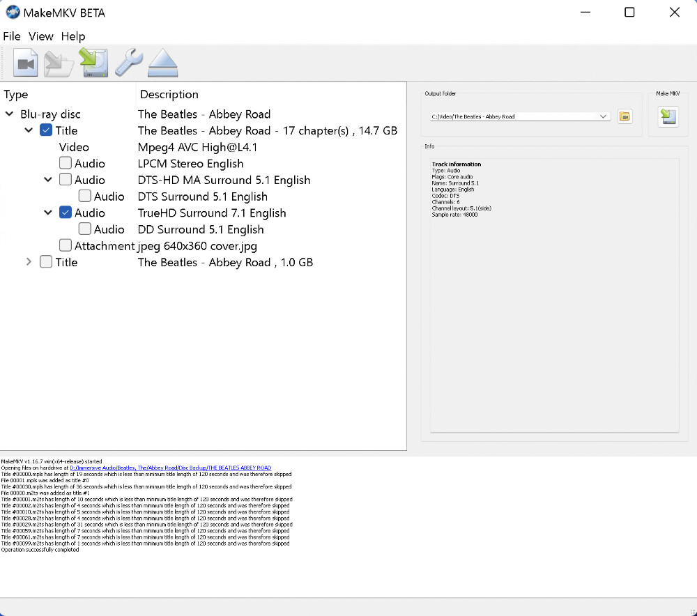Viewport: 697px width, 616px height.
Task: Open the File menu
Action: coord(12,36)
